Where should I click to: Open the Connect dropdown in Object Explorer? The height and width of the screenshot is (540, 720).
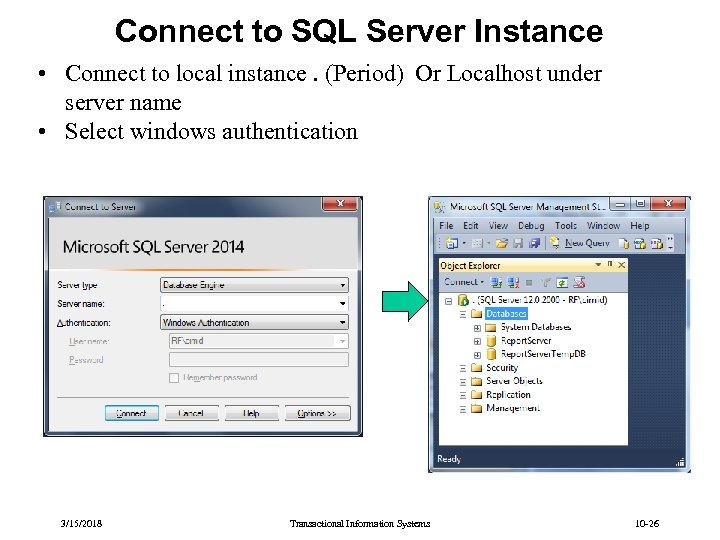tap(464, 282)
